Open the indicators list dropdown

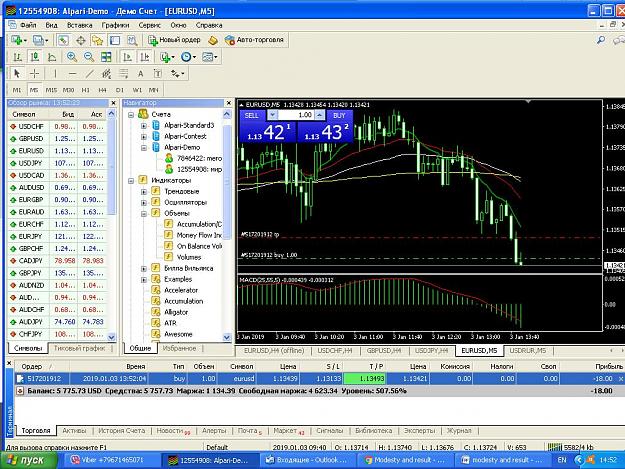[x=167, y=57]
